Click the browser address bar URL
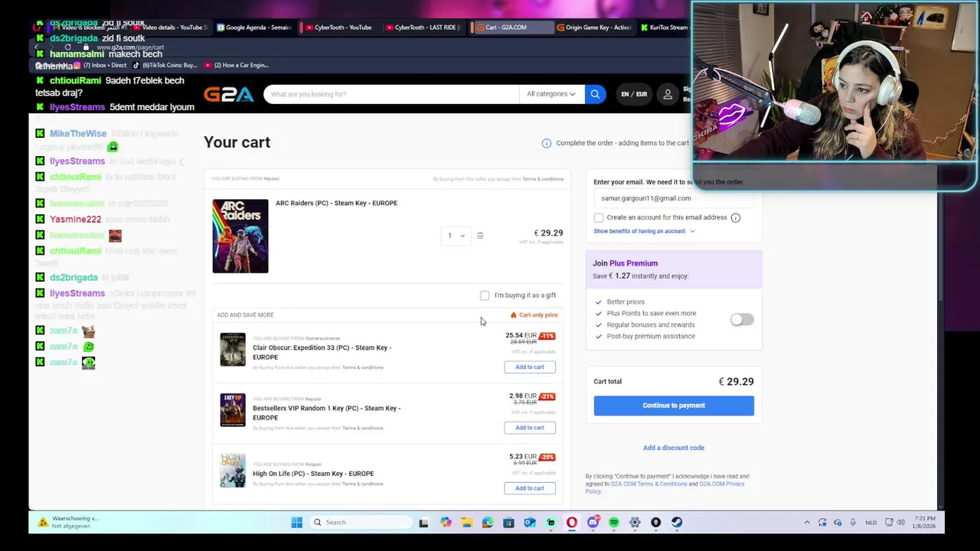 click(x=130, y=47)
